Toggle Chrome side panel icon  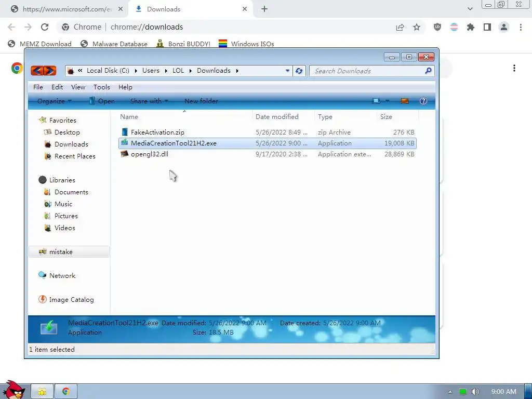[x=487, y=27]
